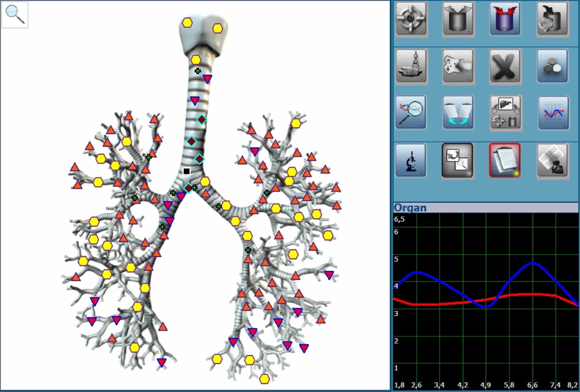This screenshot has height=392, width=580.
Task: Select the three spheres icon
Action: point(552,66)
